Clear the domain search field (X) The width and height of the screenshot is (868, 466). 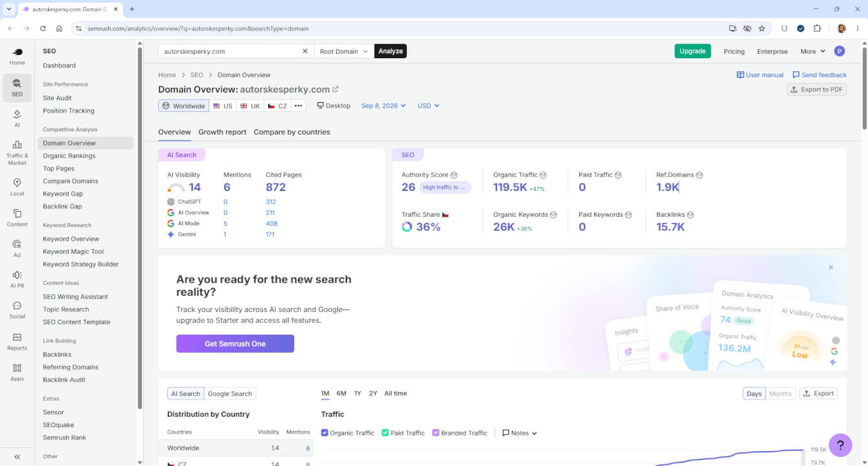(305, 51)
